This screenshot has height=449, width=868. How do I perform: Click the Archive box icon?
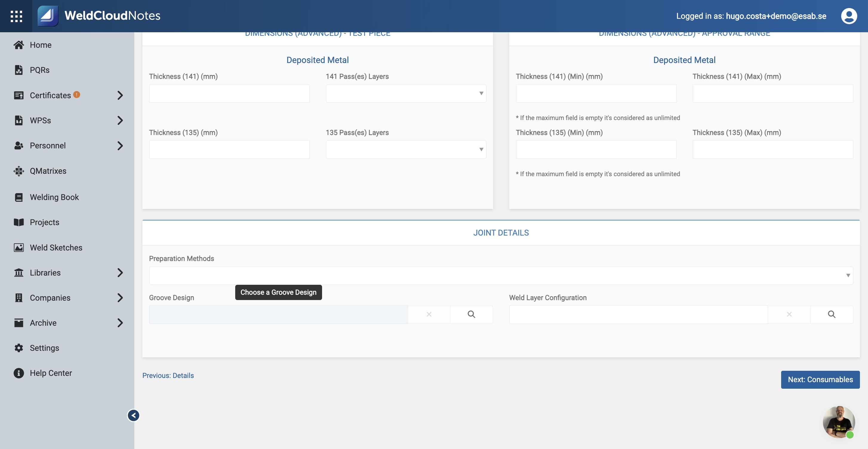pyautogui.click(x=19, y=323)
